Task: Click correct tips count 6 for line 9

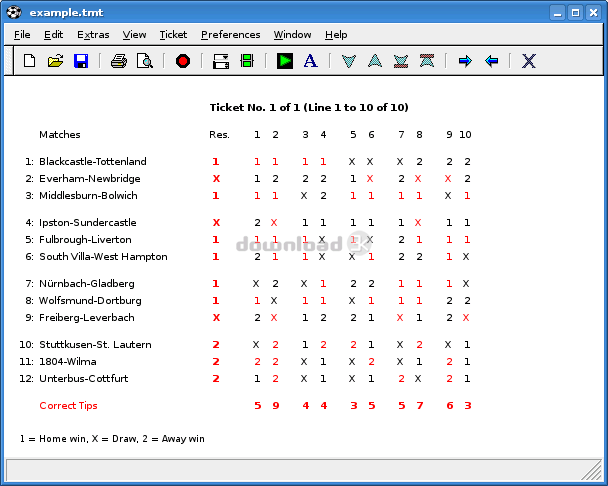Action: pos(450,406)
